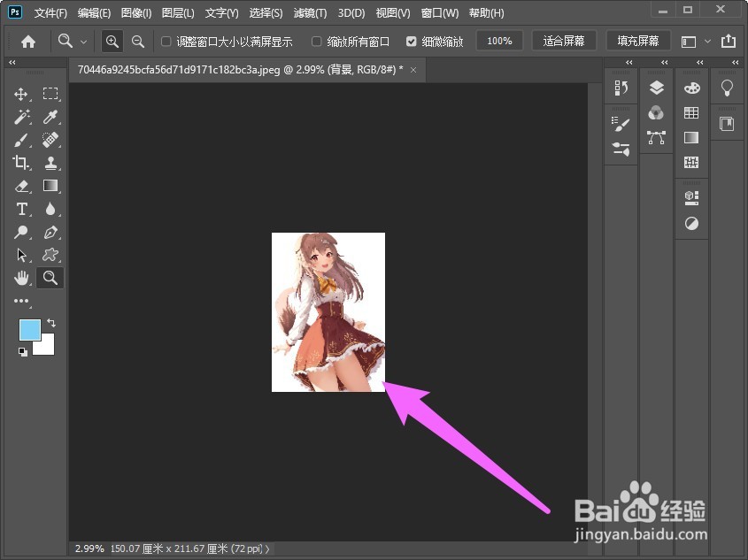The image size is (748, 560).
Task: Click the Share icon in options bar
Action: tap(729, 42)
